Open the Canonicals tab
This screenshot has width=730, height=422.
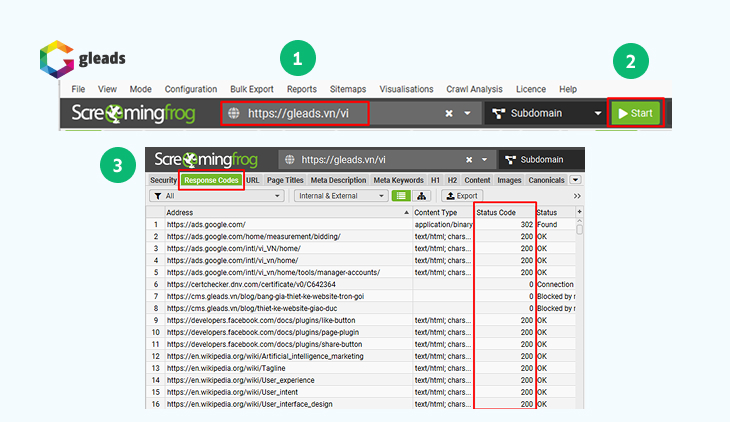coord(547,180)
